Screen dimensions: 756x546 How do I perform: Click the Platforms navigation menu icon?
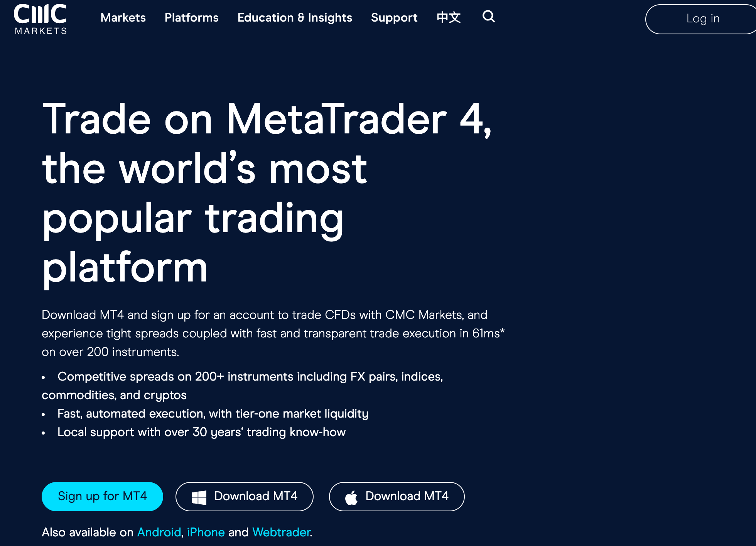point(191,17)
